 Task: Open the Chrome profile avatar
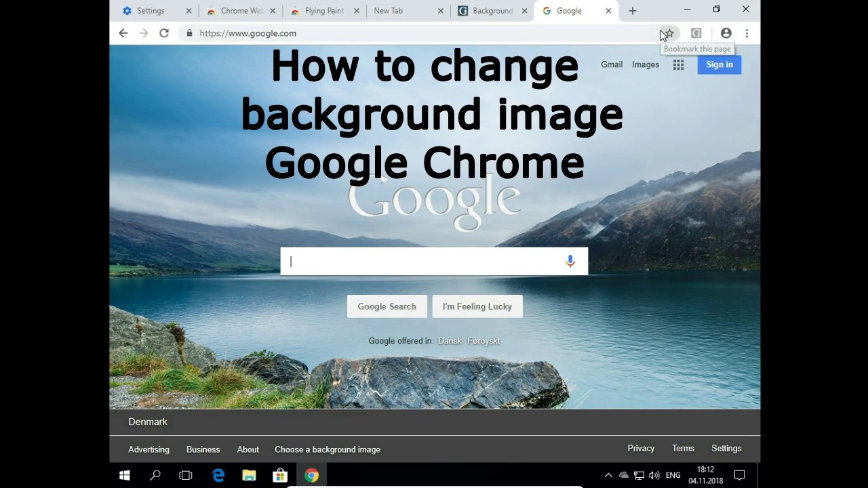tap(726, 33)
